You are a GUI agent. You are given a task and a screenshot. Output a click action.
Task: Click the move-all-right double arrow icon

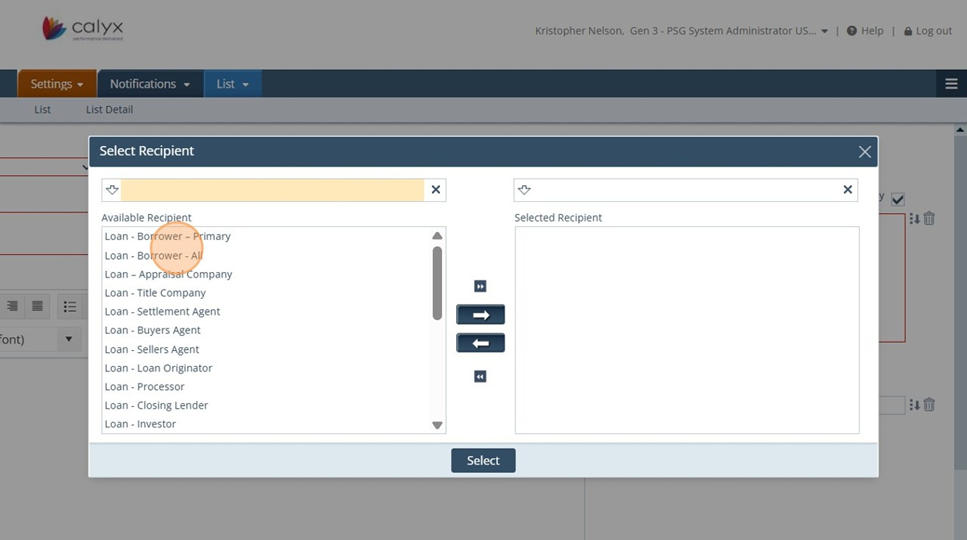click(480, 286)
